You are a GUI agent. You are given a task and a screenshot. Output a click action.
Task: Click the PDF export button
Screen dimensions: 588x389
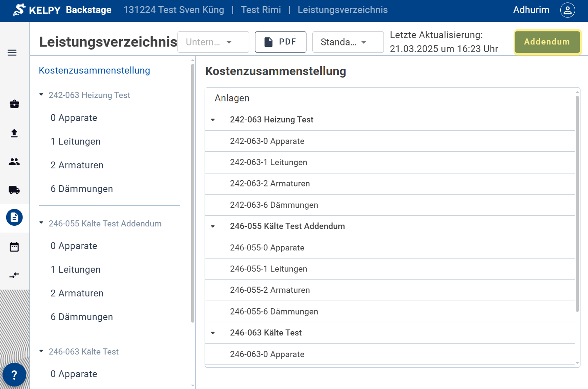281,42
